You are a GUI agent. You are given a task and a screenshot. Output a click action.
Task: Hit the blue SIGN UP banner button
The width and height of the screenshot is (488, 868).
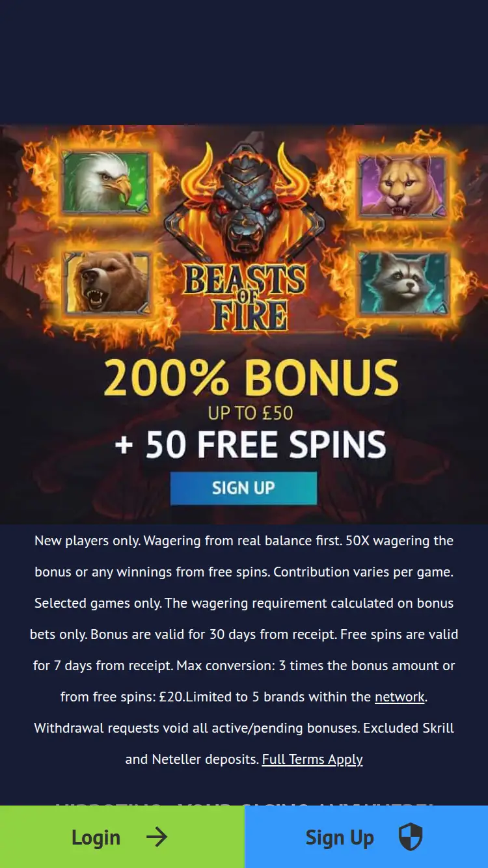click(243, 488)
